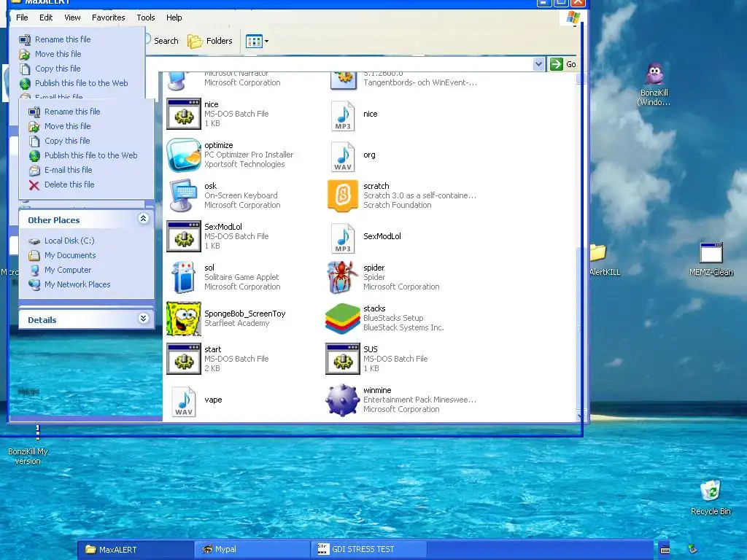Open the scratch application icon

click(343, 195)
